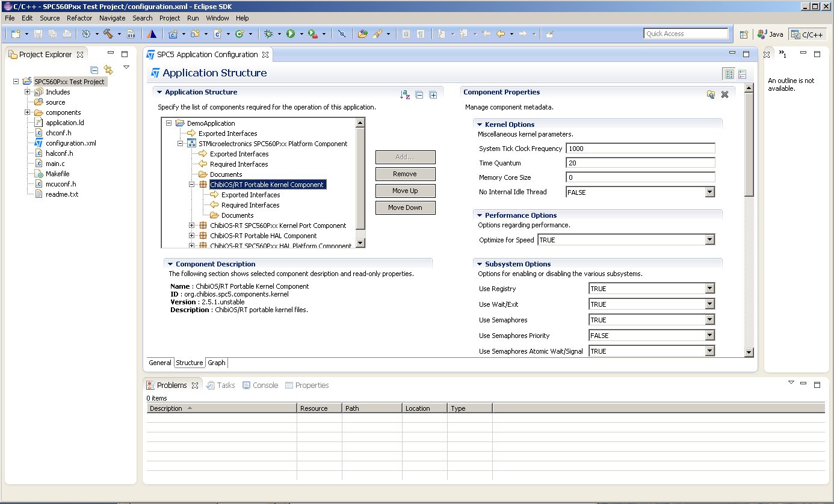
Task: Expand all in Application Structure tree
Action: pos(433,94)
